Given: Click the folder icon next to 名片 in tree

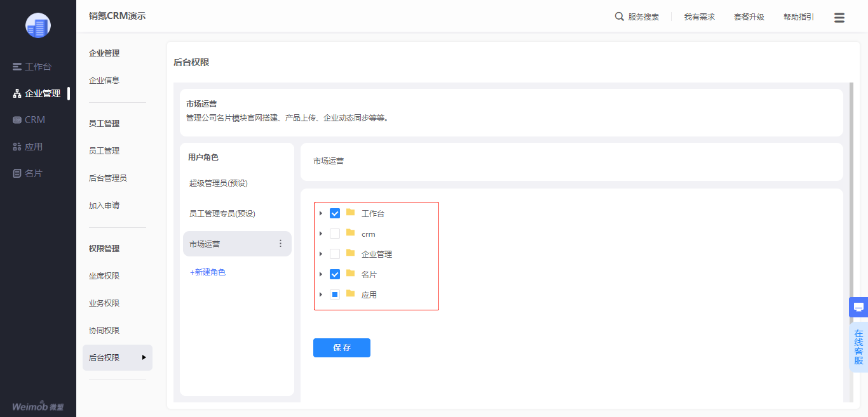Looking at the screenshot, I should pos(350,274).
